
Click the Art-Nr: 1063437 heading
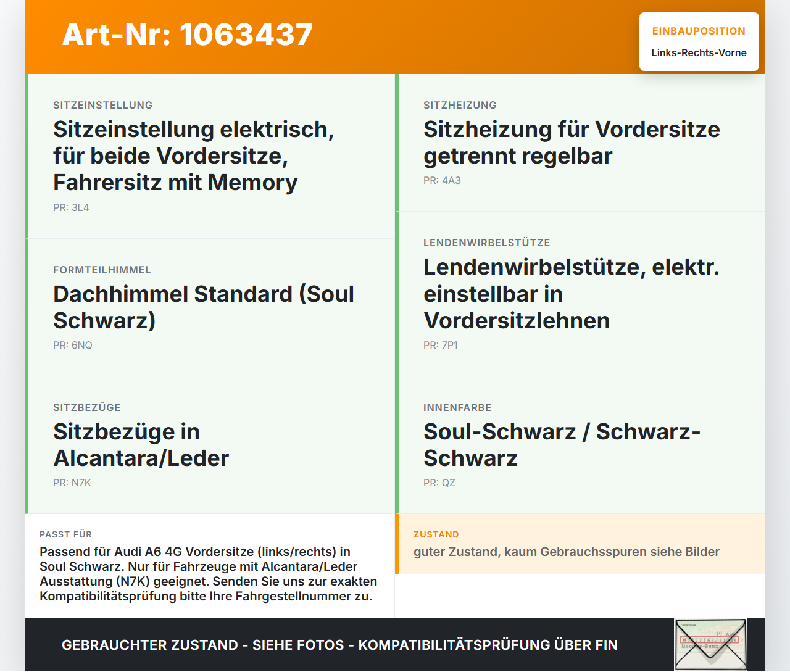coord(188,35)
